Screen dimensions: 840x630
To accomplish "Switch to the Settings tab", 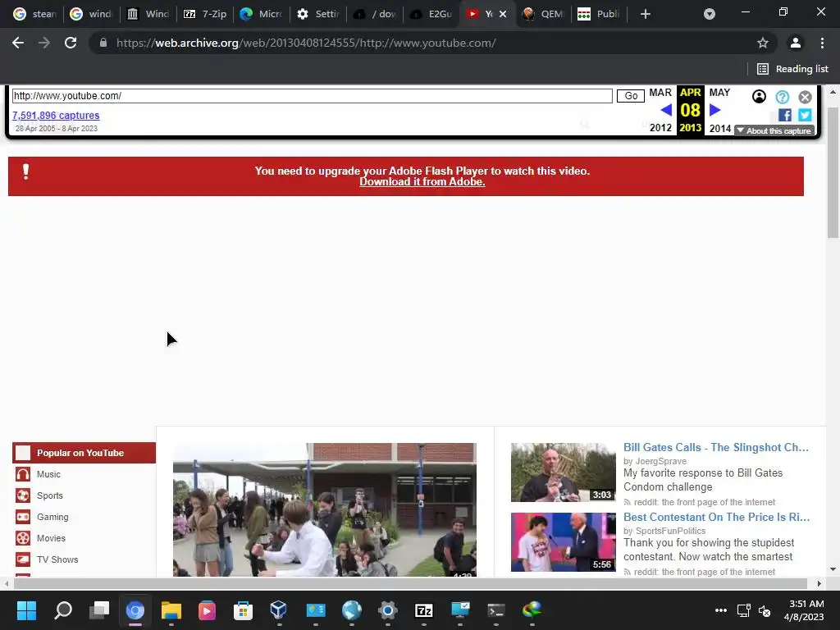I will click(x=318, y=14).
